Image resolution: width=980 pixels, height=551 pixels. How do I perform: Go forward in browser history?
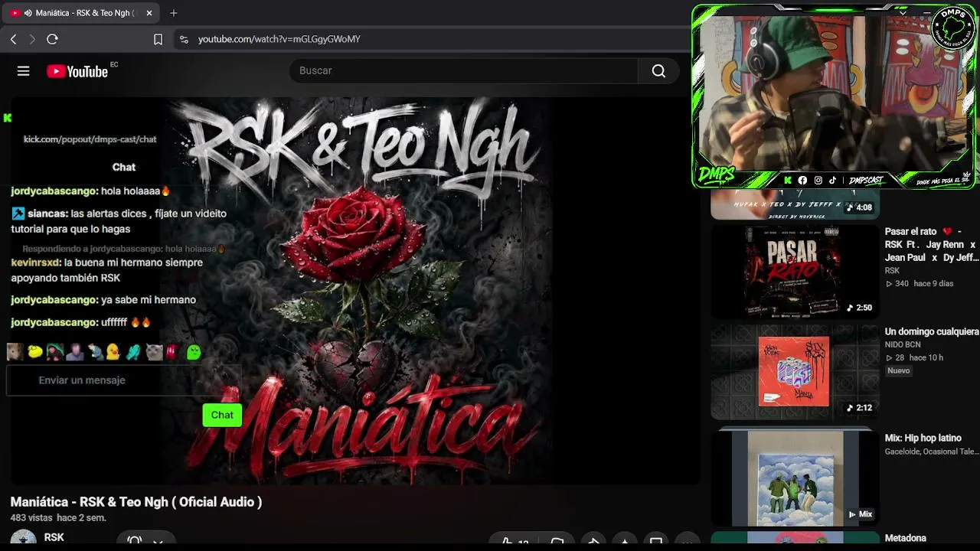32,39
